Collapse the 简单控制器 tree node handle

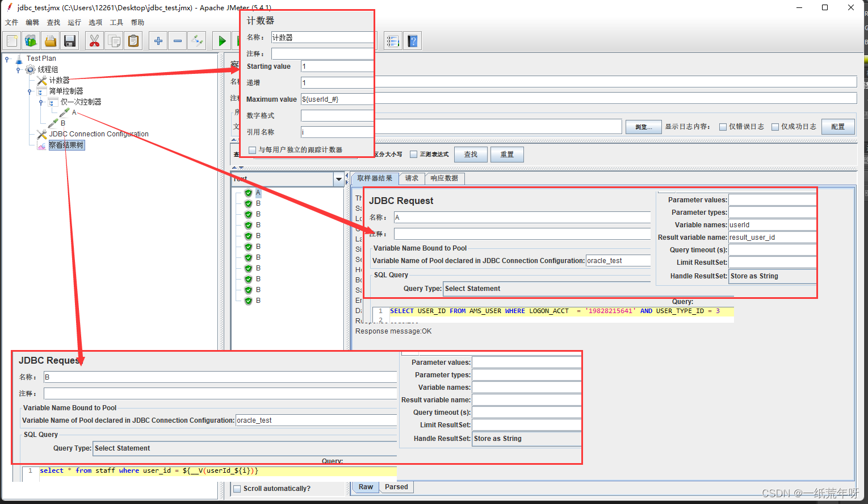pyautogui.click(x=30, y=91)
